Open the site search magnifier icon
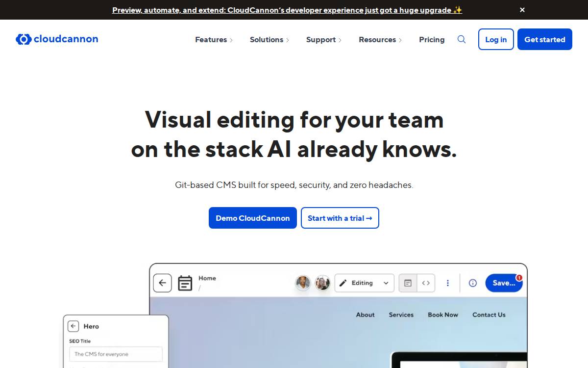Viewport: 588px width, 368px height. tap(462, 39)
